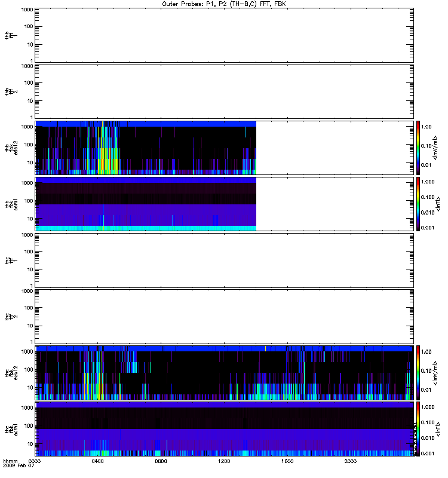Click the '0.010' tick on the thc scm1 color bar
Image resolution: width=448 pixels, height=478 pixels.
coord(427,438)
